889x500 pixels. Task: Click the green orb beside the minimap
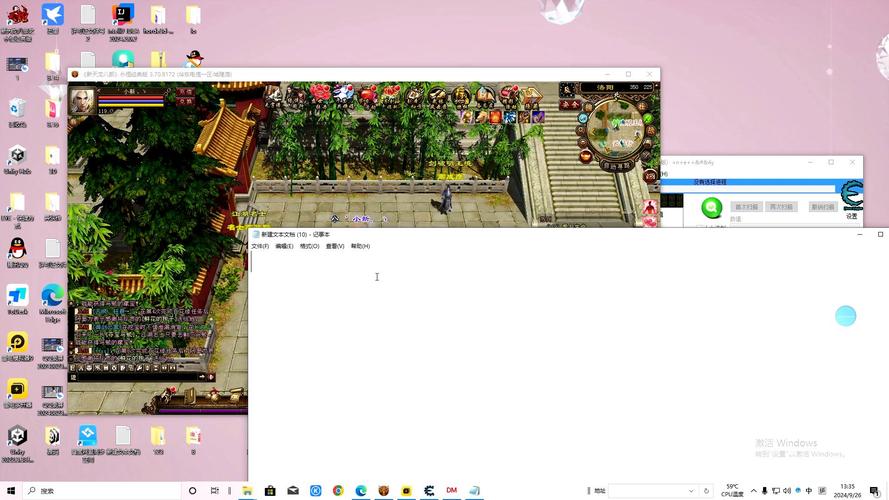tap(647, 118)
